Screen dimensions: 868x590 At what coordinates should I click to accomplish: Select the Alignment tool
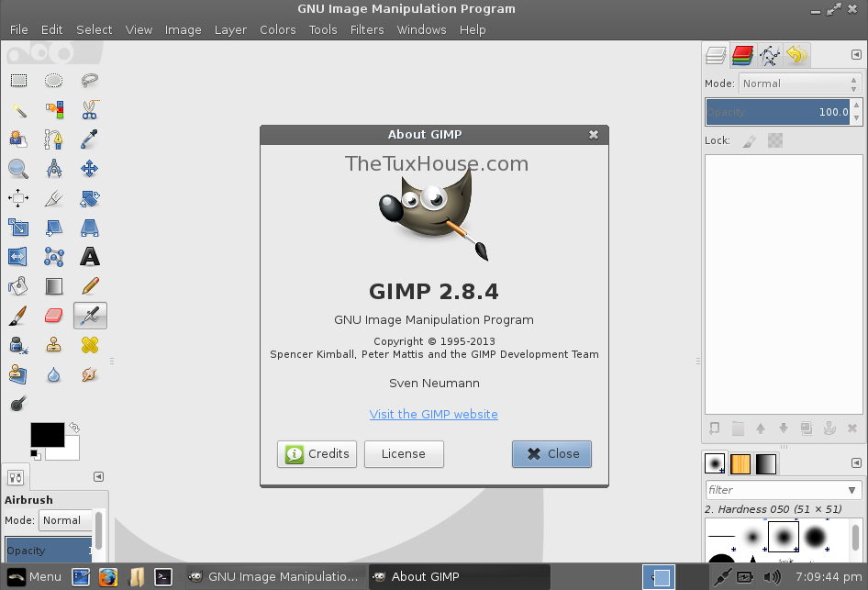point(18,198)
